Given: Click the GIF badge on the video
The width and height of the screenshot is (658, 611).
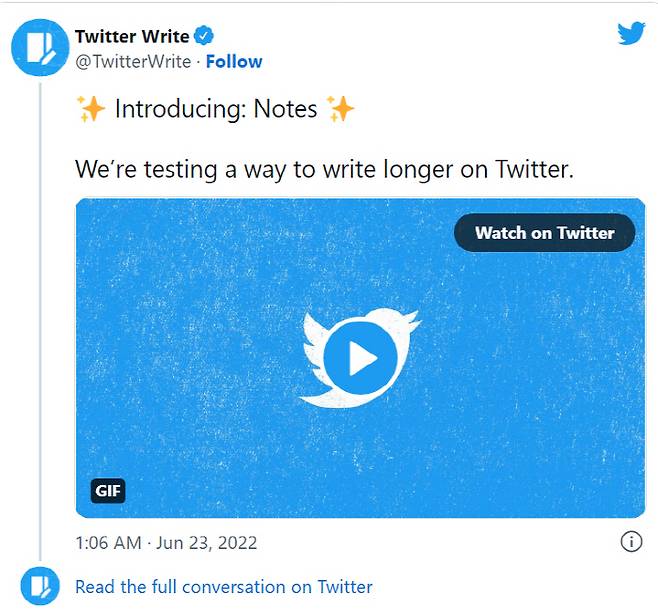Looking at the screenshot, I should pos(108,491).
